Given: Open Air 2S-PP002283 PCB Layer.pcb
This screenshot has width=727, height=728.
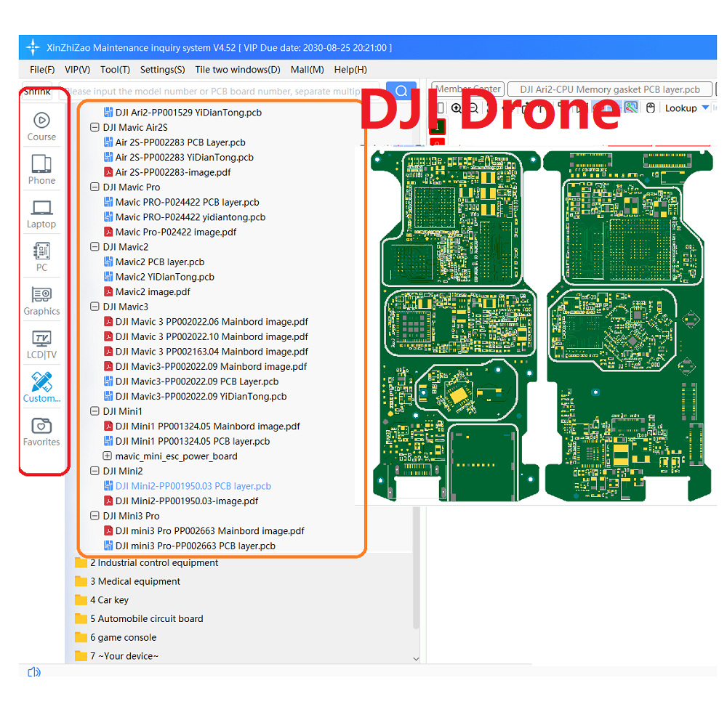Looking at the screenshot, I should point(180,142).
